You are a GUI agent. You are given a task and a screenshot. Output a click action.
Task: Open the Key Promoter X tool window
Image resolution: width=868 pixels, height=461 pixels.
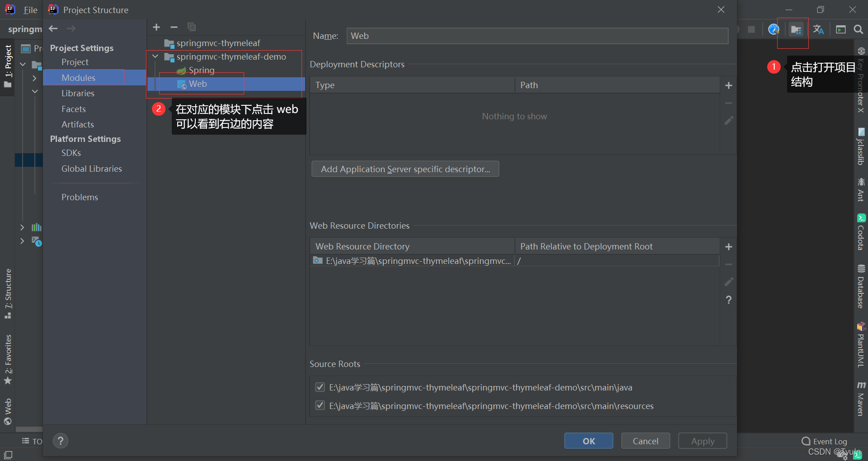[861, 80]
